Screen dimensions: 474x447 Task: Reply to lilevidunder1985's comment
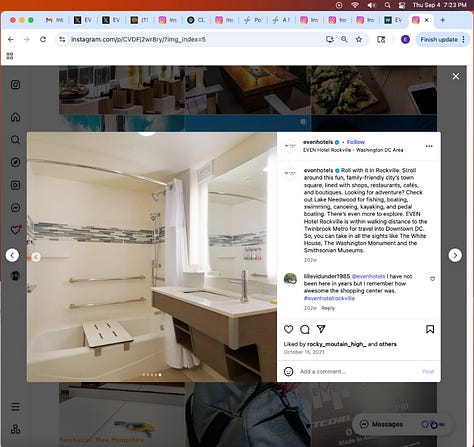click(x=328, y=308)
